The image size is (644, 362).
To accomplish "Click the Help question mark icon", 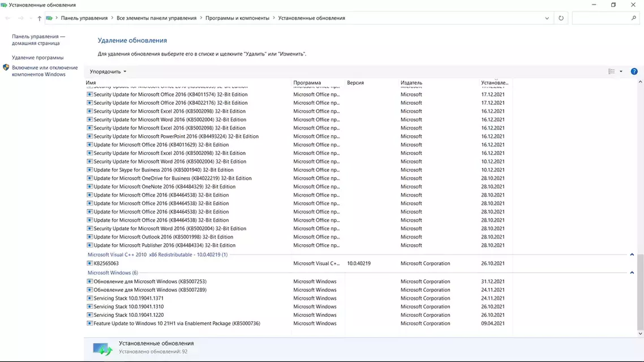I will click(634, 71).
